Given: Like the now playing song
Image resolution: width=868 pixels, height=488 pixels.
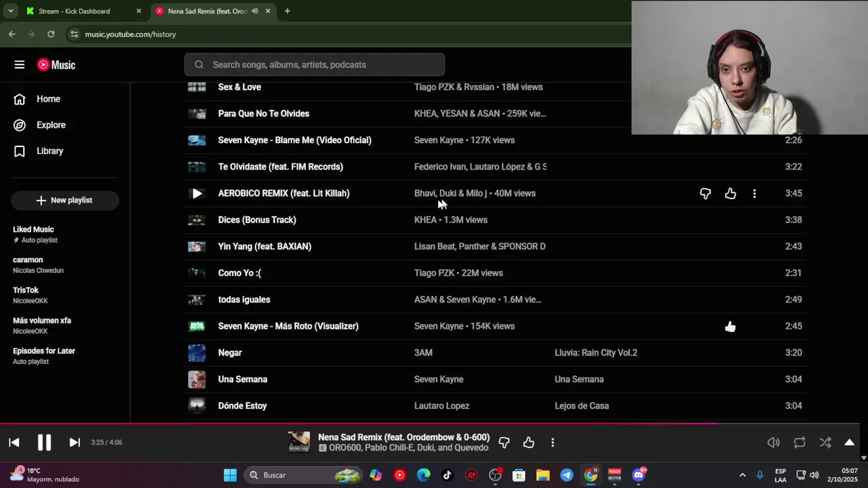Looking at the screenshot, I should click(x=529, y=443).
